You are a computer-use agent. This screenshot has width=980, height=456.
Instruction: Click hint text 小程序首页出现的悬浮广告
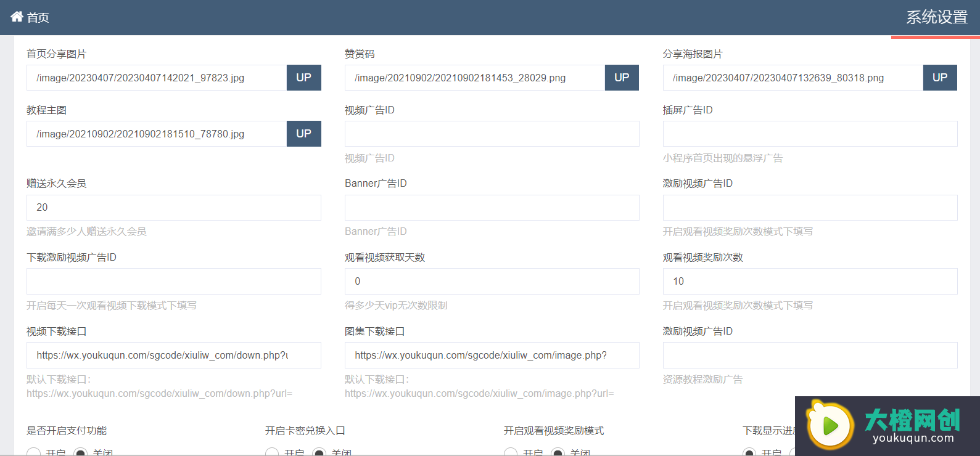coord(723,158)
